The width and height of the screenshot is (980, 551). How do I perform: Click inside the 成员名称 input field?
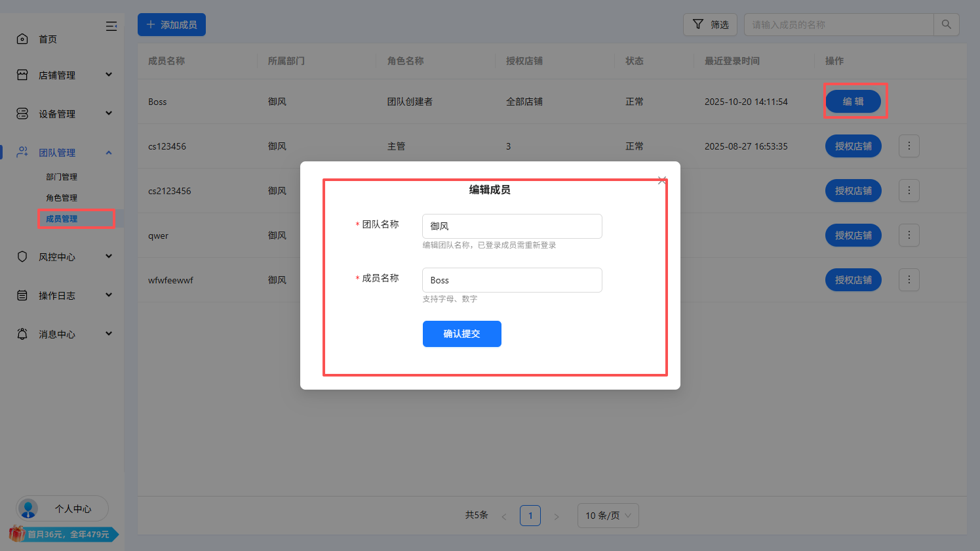tap(511, 280)
